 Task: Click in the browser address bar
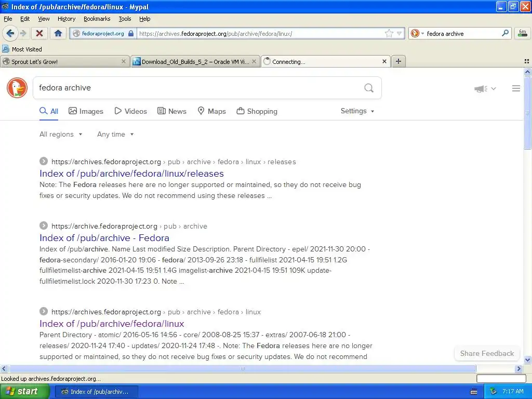(x=261, y=34)
